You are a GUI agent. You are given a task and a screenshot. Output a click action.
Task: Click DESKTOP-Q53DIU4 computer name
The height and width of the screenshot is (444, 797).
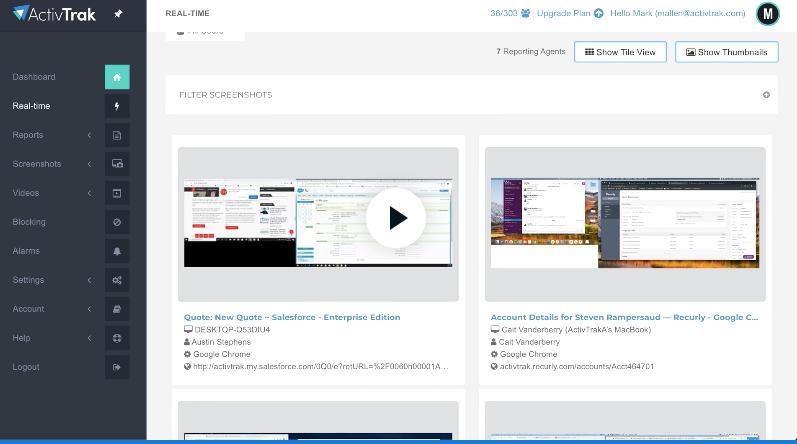pyautogui.click(x=232, y=330)
